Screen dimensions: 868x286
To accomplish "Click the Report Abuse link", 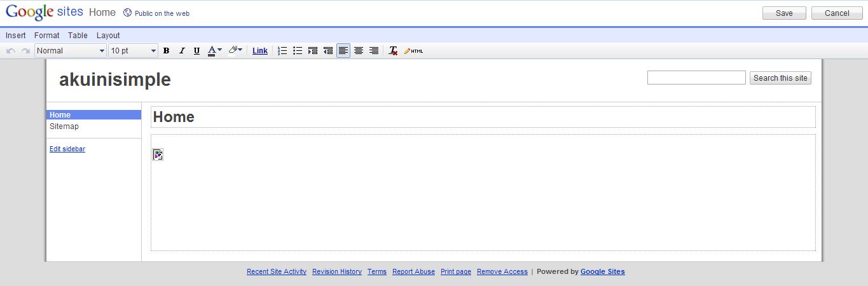I will (x=413, y=271).
